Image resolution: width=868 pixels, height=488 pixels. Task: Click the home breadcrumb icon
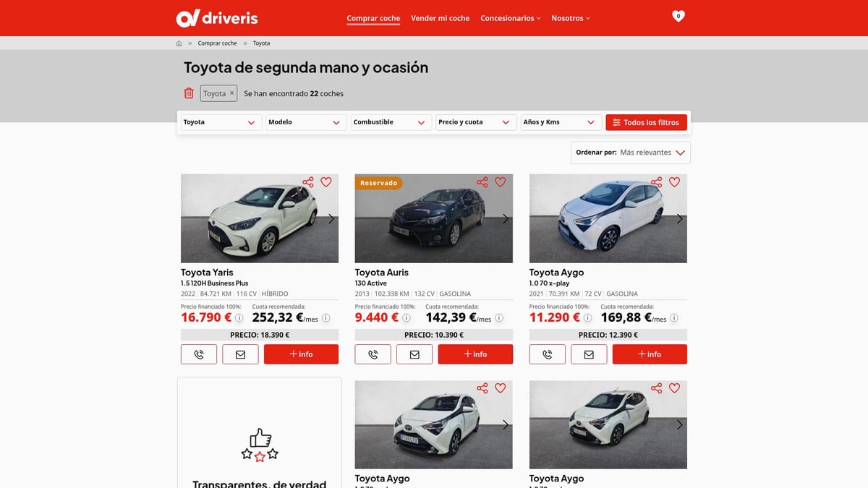click(178, 43)
